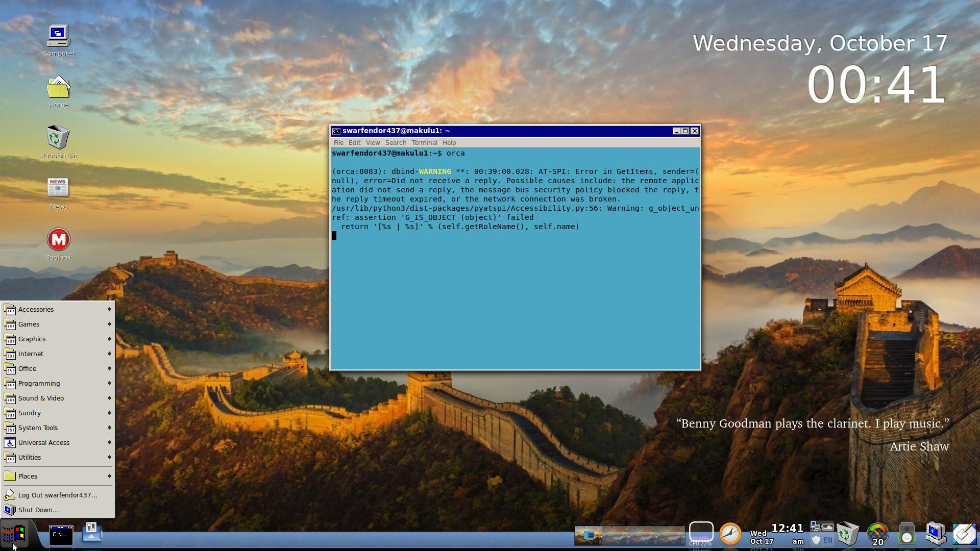Open the orange analog clock applet
Screen dimensions: 980x551
(730, 534)
